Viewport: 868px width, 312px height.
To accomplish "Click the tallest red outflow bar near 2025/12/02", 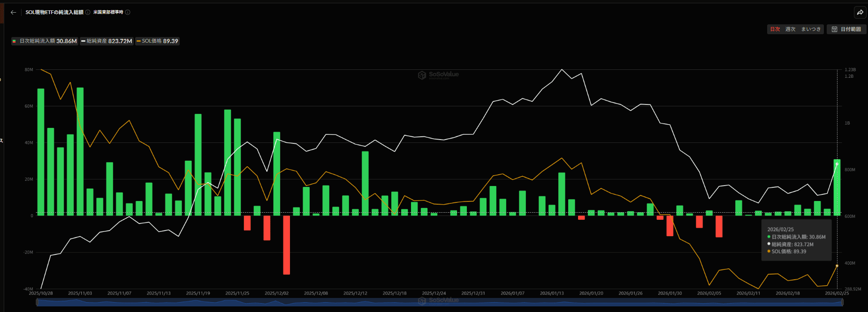I will tap(286, 245).
